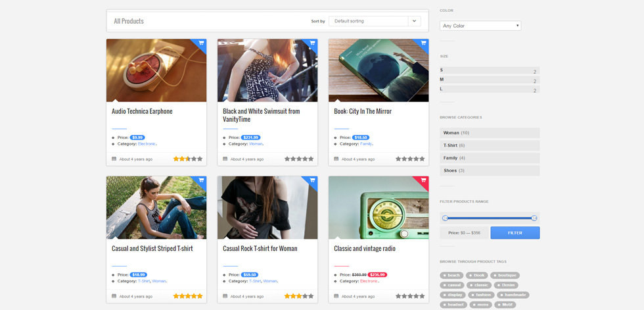644x310 pixels.
Task: Select the beach product tag
Action: 452,276
